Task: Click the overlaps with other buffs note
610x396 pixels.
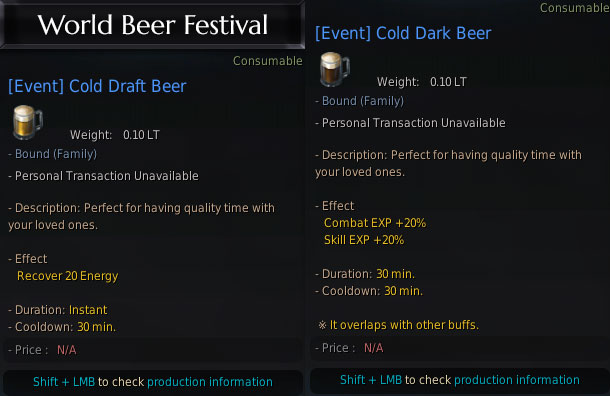Action: point(398,325)
